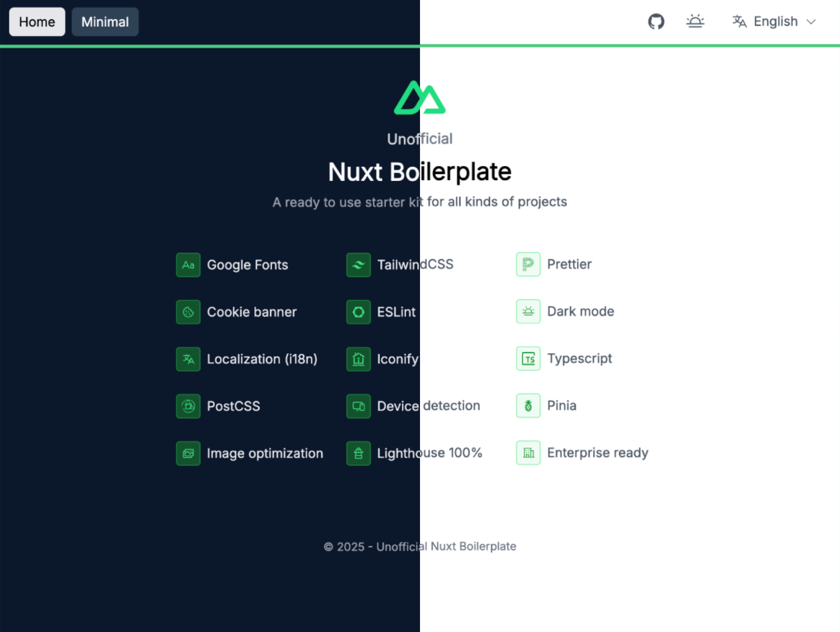Switch to the Home tab
The width and height of the screenshot is (840, 632).
point(37,22)
